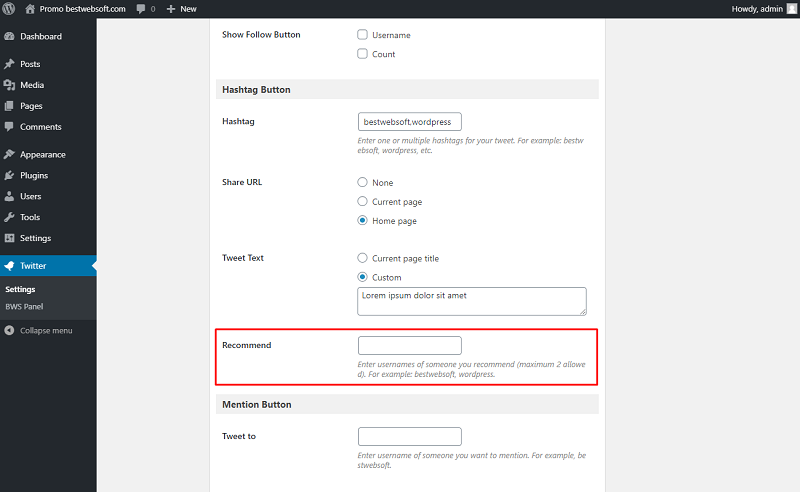
Task: Click Howdy, admin account link
Action: [x=757, y=9]
